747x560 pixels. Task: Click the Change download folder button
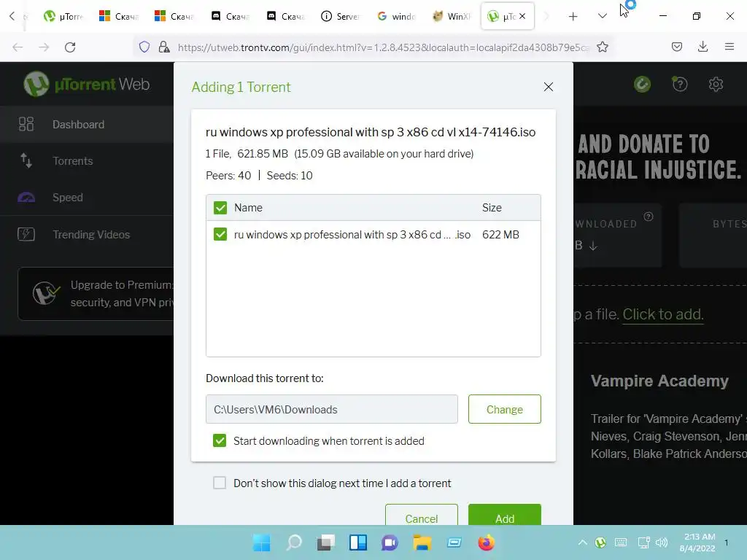[505, 409]
